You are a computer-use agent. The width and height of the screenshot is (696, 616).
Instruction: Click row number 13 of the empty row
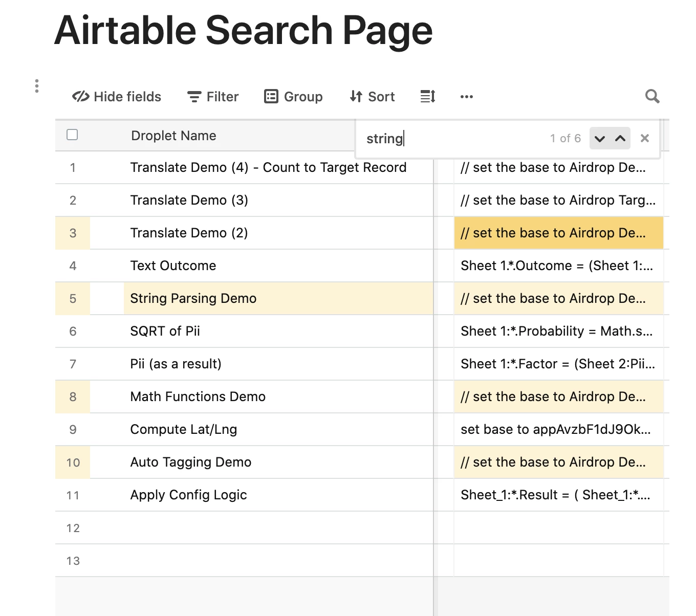(x=73, y=560)
